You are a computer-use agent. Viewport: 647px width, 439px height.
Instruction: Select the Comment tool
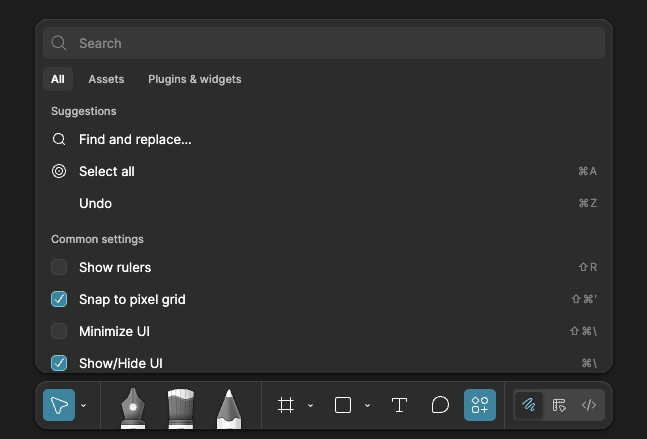(x=440, y=405)
